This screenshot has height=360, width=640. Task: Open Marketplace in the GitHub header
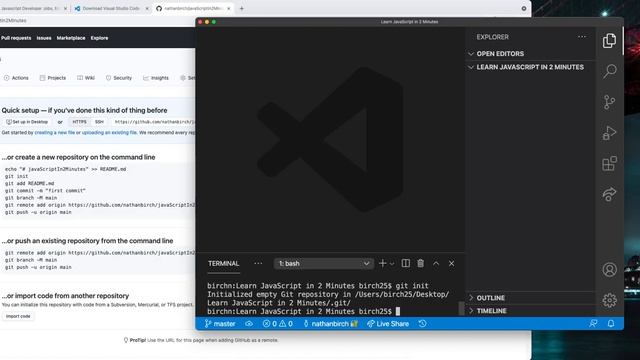pos(71,38)
